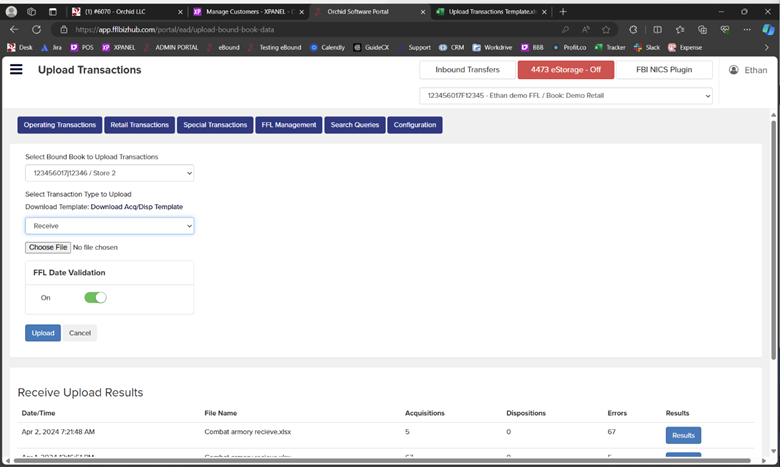This screenshot has width=780, height=467.
Task: Open FFL Management menu
Action: coord(289,125)
